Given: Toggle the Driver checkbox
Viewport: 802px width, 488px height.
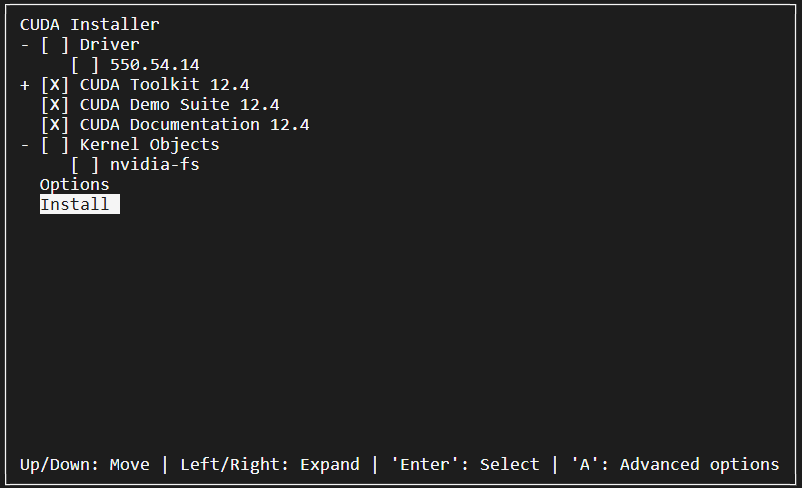Looking at the screenshot, I should [x=55, y=45].
